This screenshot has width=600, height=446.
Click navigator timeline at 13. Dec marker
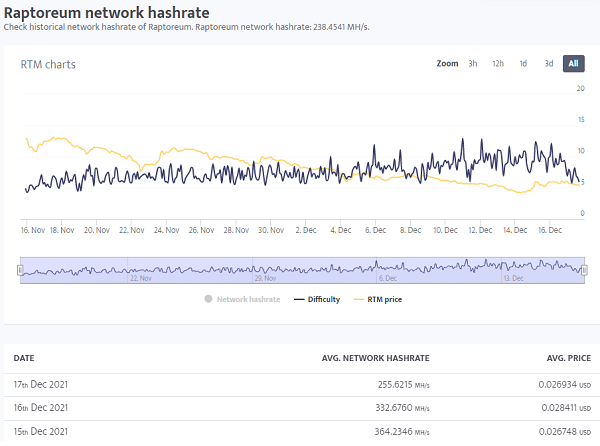[x=513, y=278]
